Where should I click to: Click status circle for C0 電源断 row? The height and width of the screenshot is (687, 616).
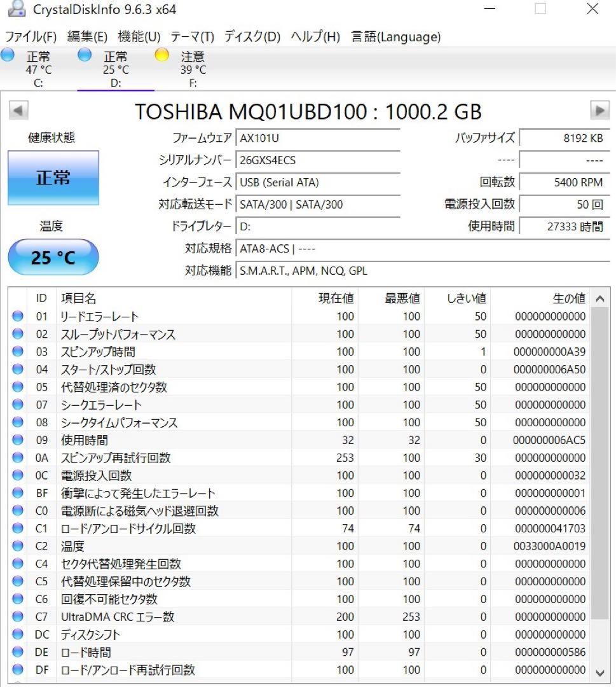[18, 510]
